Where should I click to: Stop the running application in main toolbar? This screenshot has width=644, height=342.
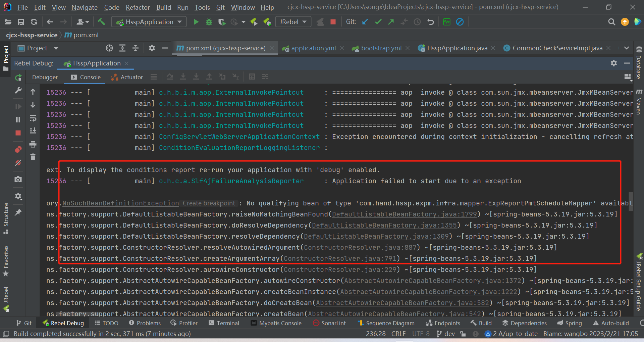(333, 22)
